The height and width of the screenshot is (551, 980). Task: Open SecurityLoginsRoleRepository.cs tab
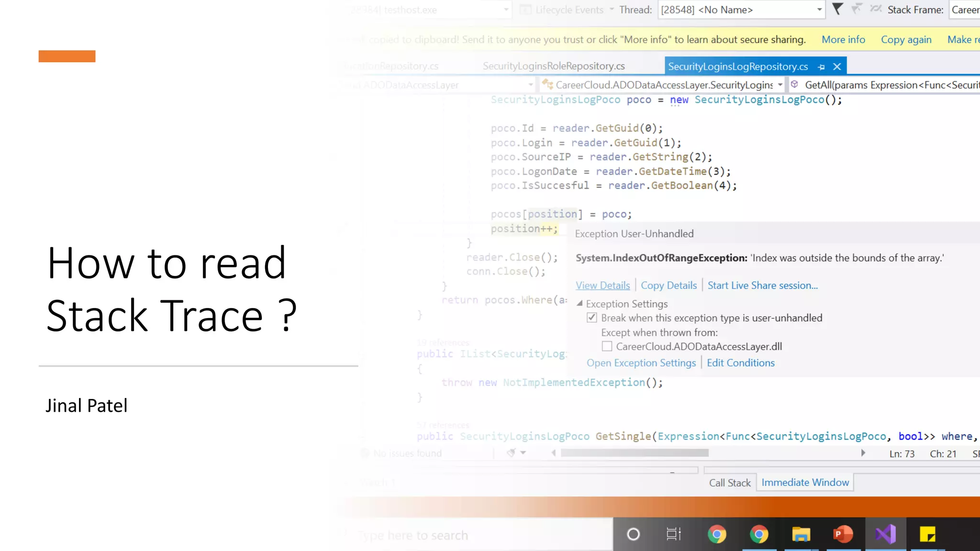pos(554,66)
